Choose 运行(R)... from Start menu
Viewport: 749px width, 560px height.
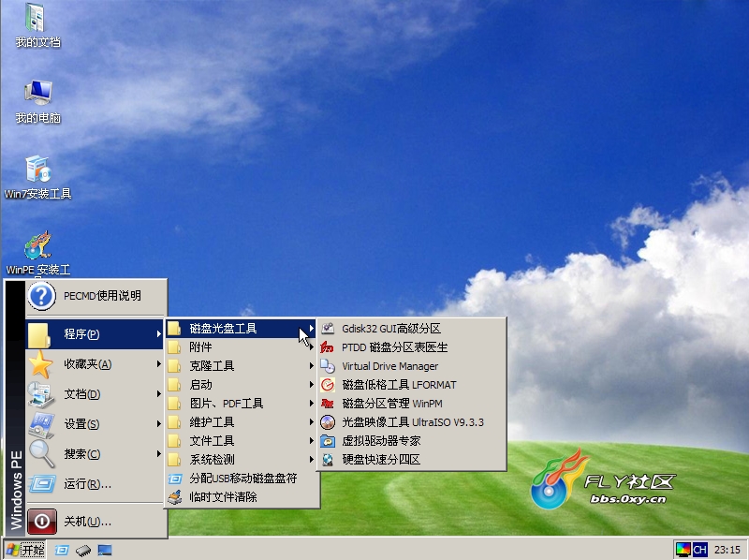click(96, 484)
